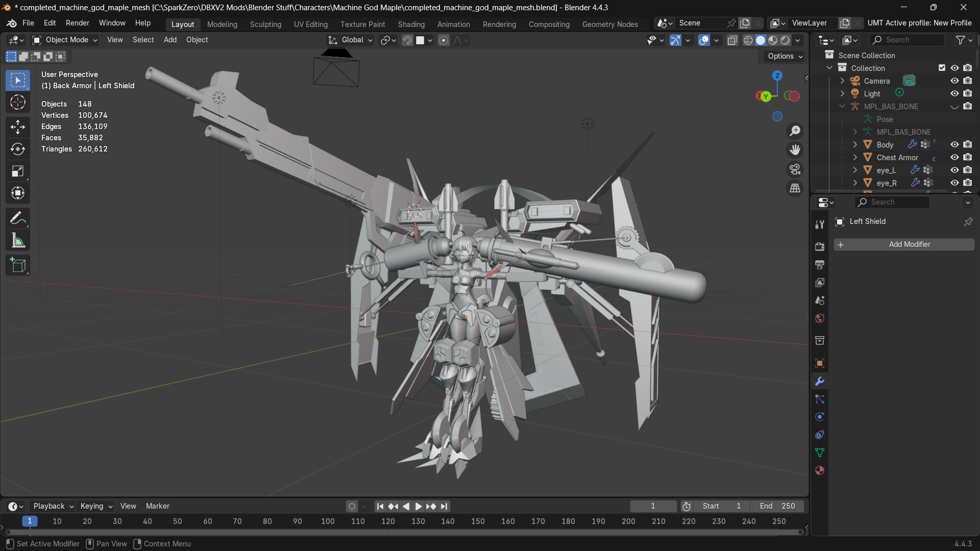
Task: Select the Select Box tool
Action: pyautogui.click(x=18, y=81)
